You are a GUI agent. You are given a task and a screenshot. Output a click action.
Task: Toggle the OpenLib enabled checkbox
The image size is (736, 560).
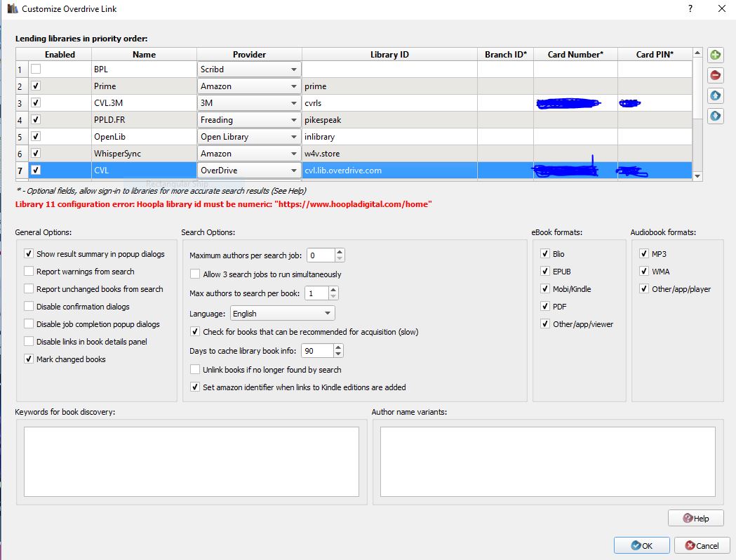pos(36,137)
